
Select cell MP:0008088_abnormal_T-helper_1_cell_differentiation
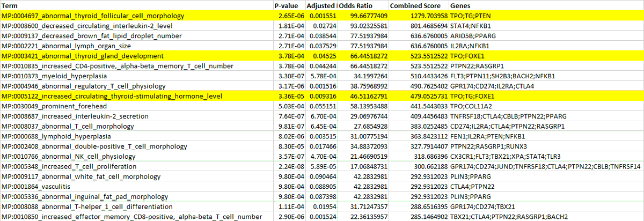(x=136, y=207)
